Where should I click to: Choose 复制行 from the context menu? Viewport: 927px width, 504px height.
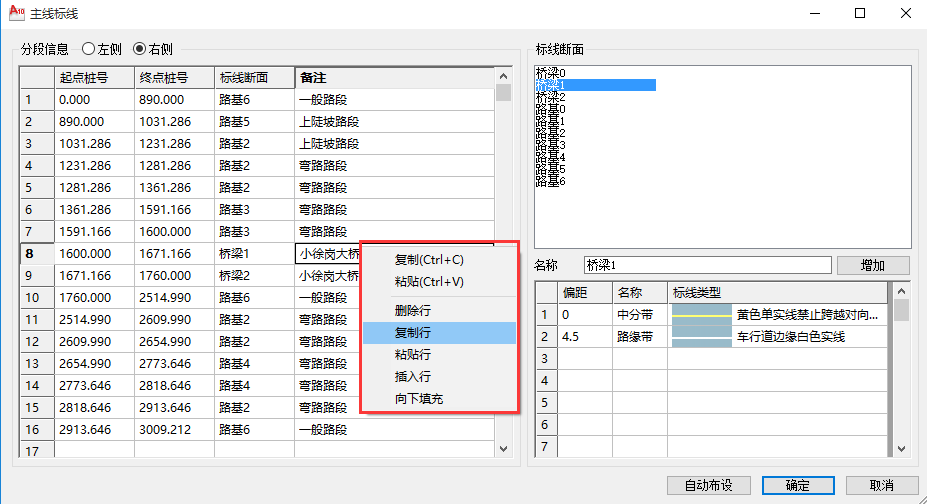[x=413, y=333]
